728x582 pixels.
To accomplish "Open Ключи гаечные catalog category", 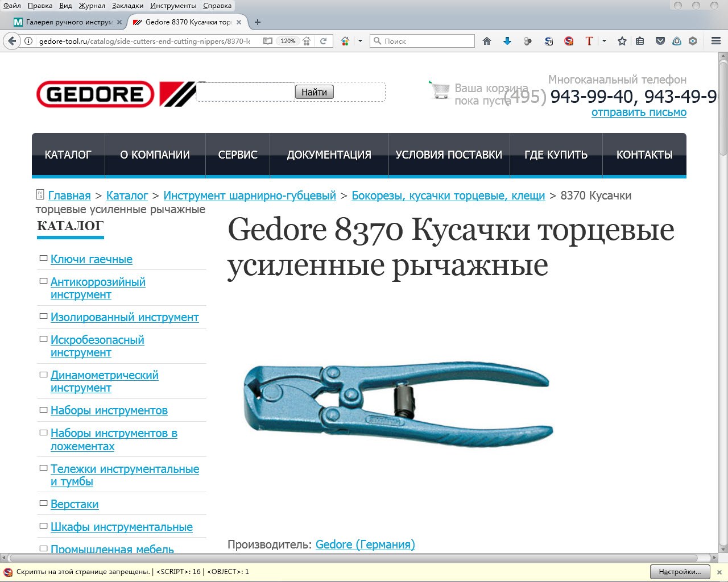I will pyautogui.click(x=92, y=259).
